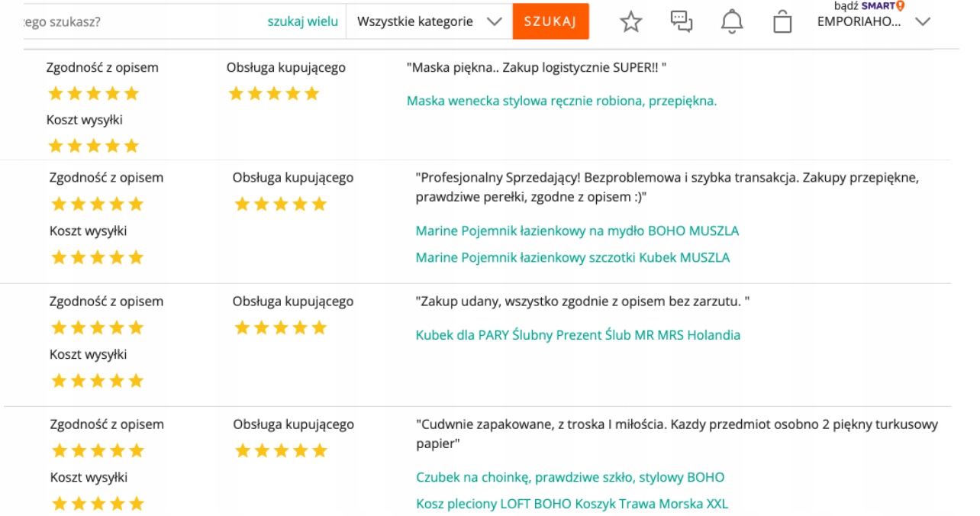
Task: Open 'Kubek dla PARY Ślubny Prezent' link
Action: click(x=578, y=335)
